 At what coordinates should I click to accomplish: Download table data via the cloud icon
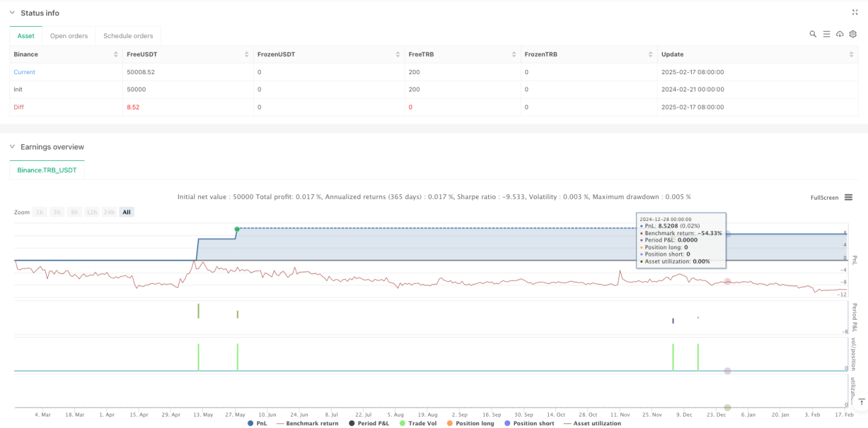click(x=840, y=34)
